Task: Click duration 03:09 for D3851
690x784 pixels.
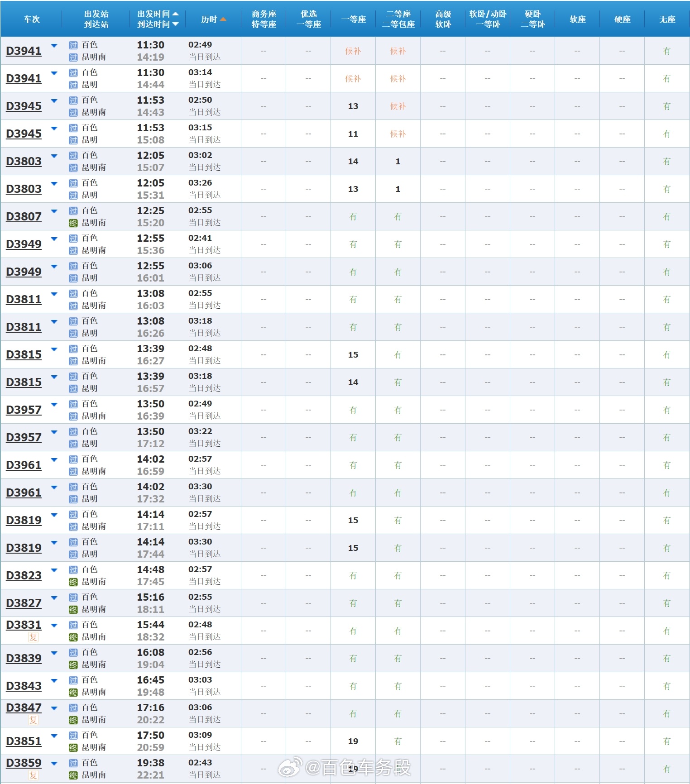Action: point(200,735)
